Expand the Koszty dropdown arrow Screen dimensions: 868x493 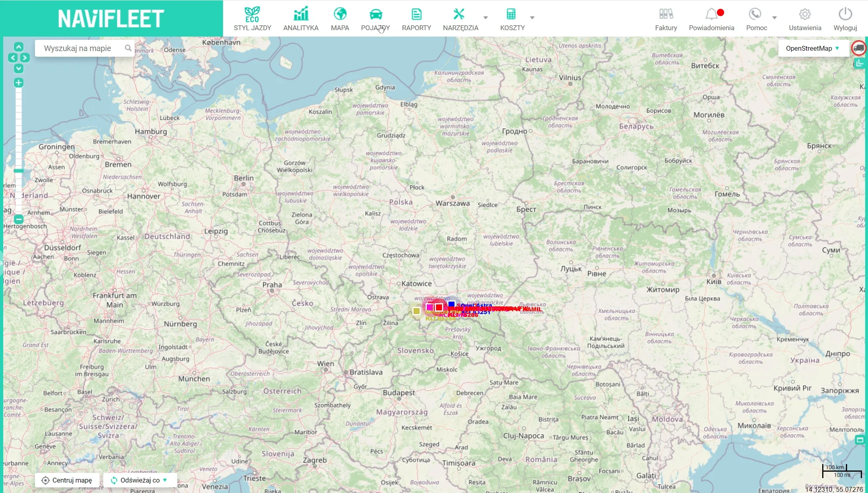pyautogui.click(x=532, y=18)
